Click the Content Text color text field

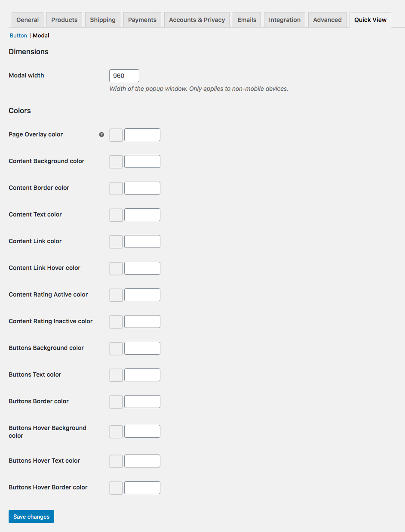(x=142, y=215)
